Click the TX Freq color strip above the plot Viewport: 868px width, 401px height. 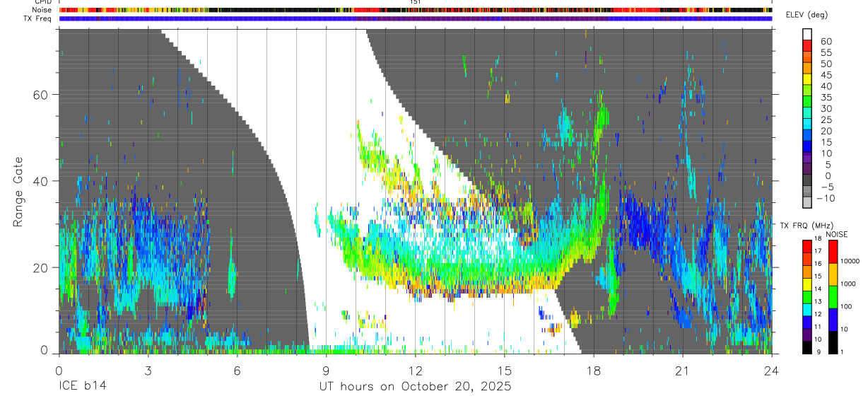point(415,18)
